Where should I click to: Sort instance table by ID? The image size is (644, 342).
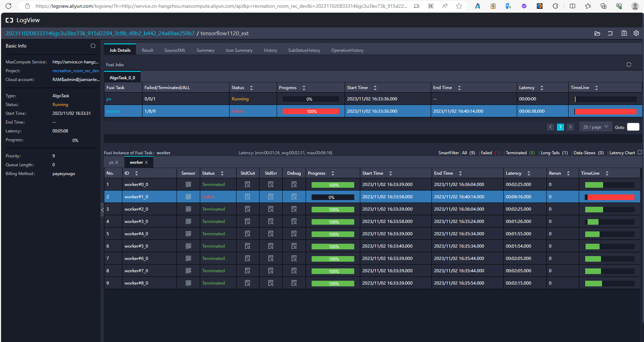tap(136, 173)
